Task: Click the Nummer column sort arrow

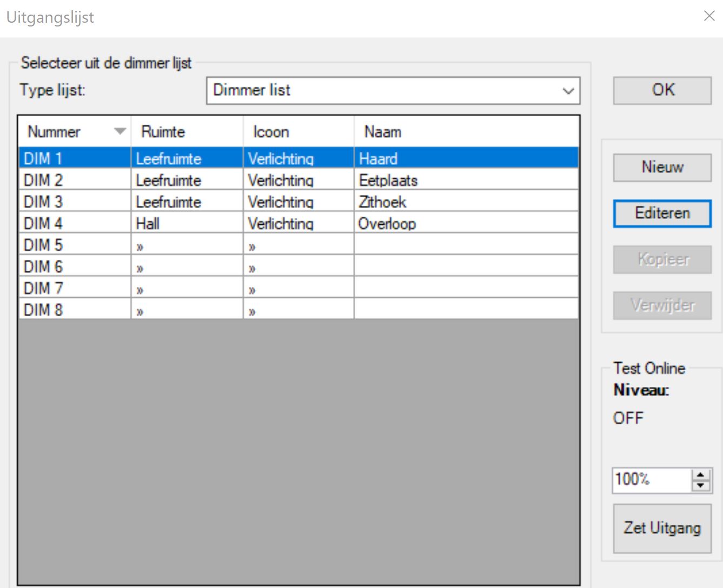Action: pos(120,131)
